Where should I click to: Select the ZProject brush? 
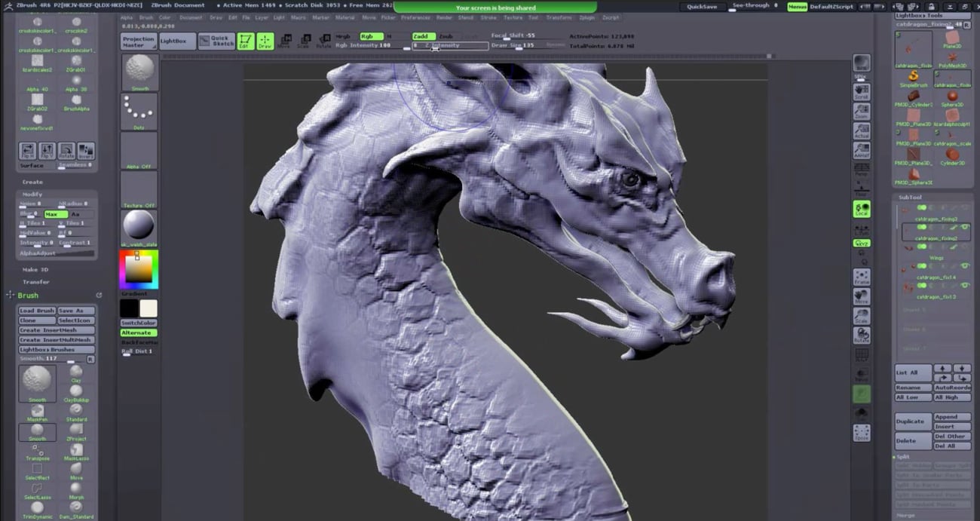point(76,431)
